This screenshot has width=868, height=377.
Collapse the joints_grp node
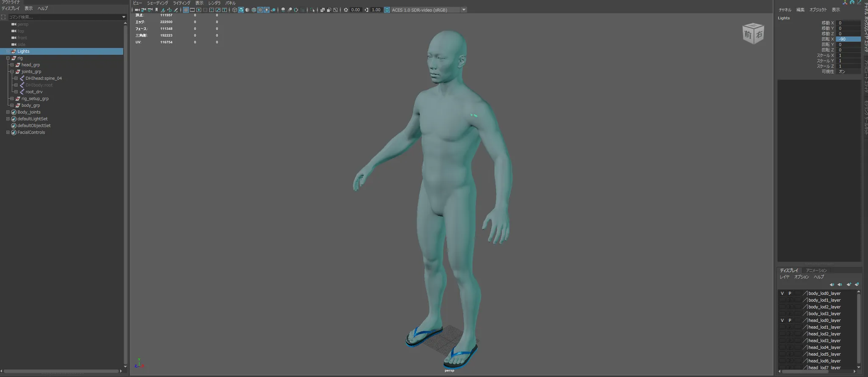[12, 72]
